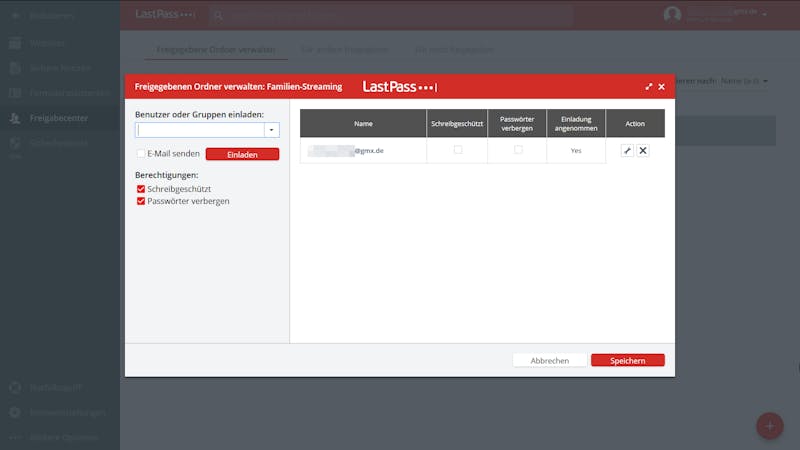The width and height of the screenshot is (800, 450).
Task: Select the Freigegebene Ordner verwalten tab
Action: pos(216,49)
